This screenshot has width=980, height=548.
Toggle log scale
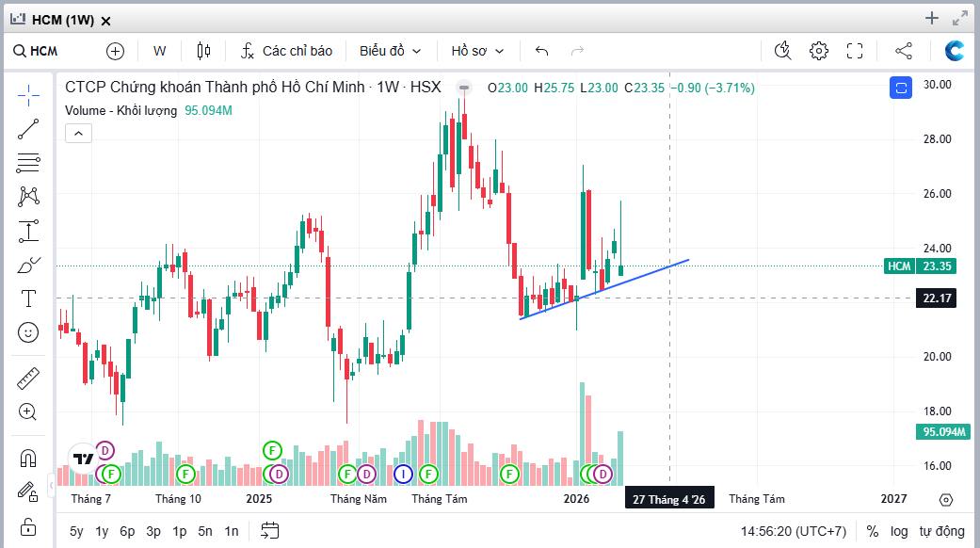pos(899,532)
